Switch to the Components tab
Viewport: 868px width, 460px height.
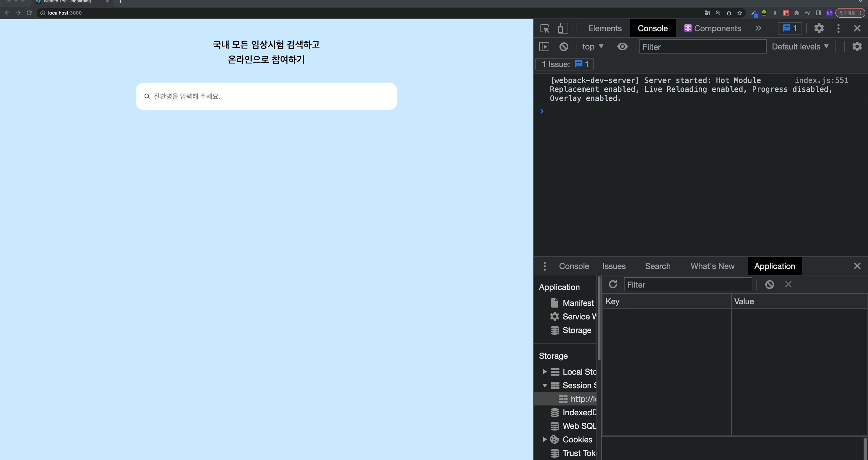[x=712, y=28]
